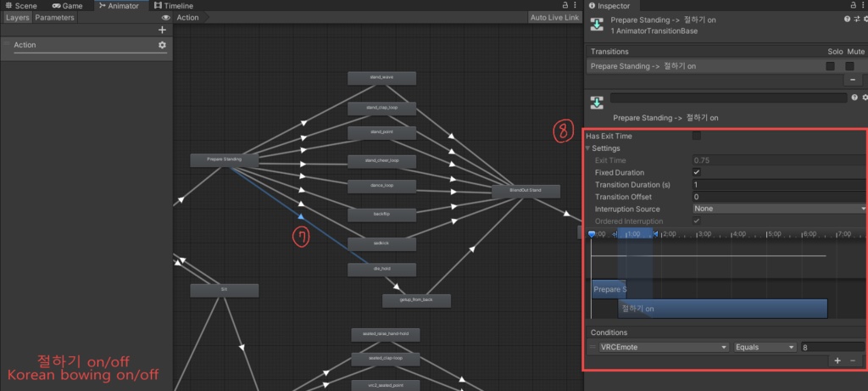Click the transition end marker near 1:00
The image size is (868, 391).
pyautogui.click(x=655, y=234)
